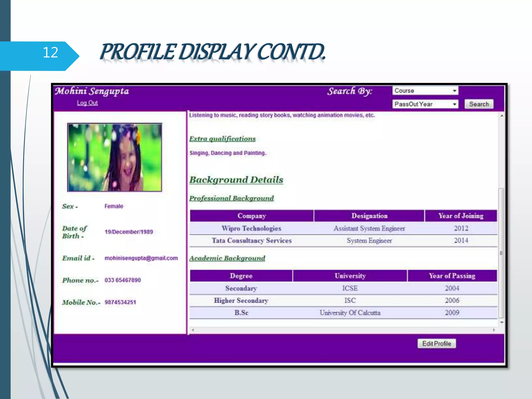The height and width of the screenshot is (399, 532).
Task: Click the University Of Calcutta cell
Action: (350, 313)
